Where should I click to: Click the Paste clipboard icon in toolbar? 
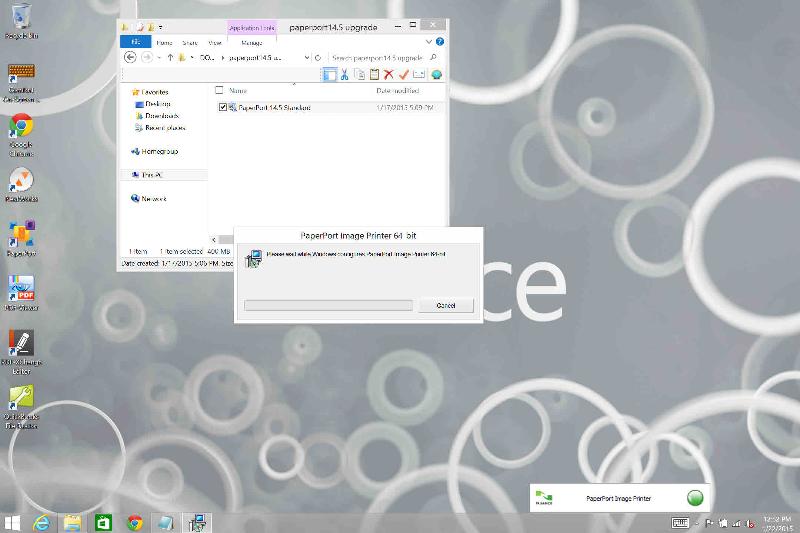click(x=374, y=74)
